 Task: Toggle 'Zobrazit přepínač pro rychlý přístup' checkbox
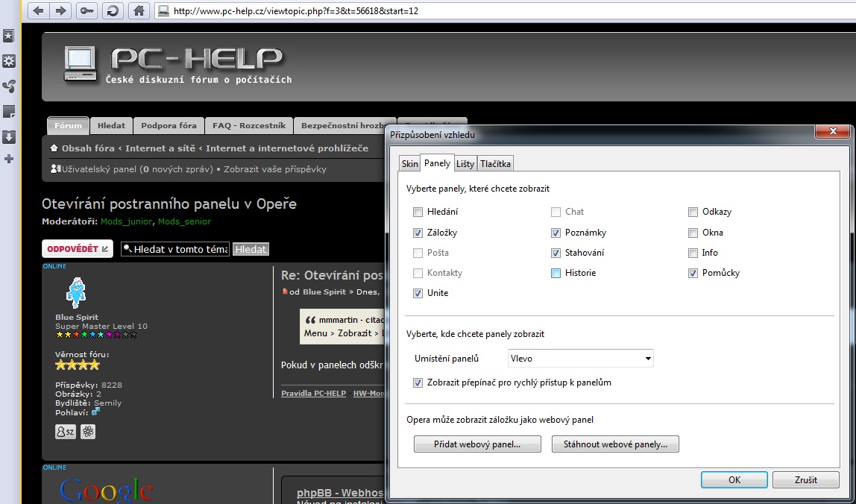pyautogui.click(x=418, y=382)
